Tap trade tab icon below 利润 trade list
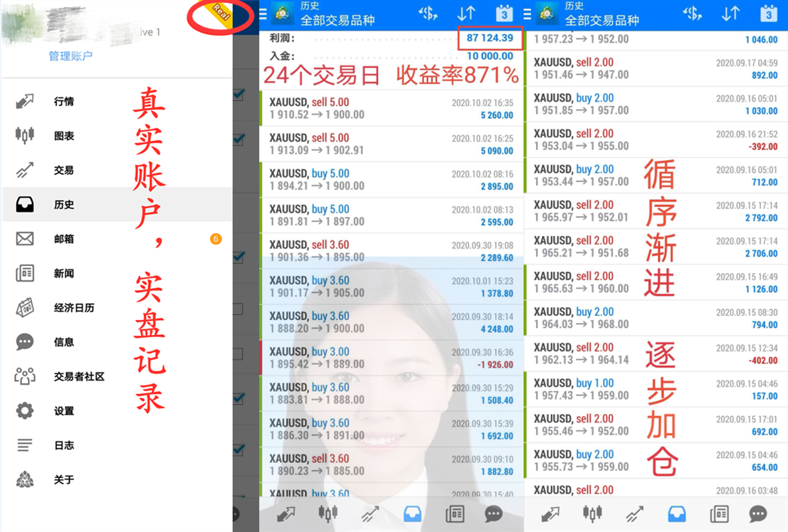The width and height of the screenshot is (788, 532). (x=370, y=514)
